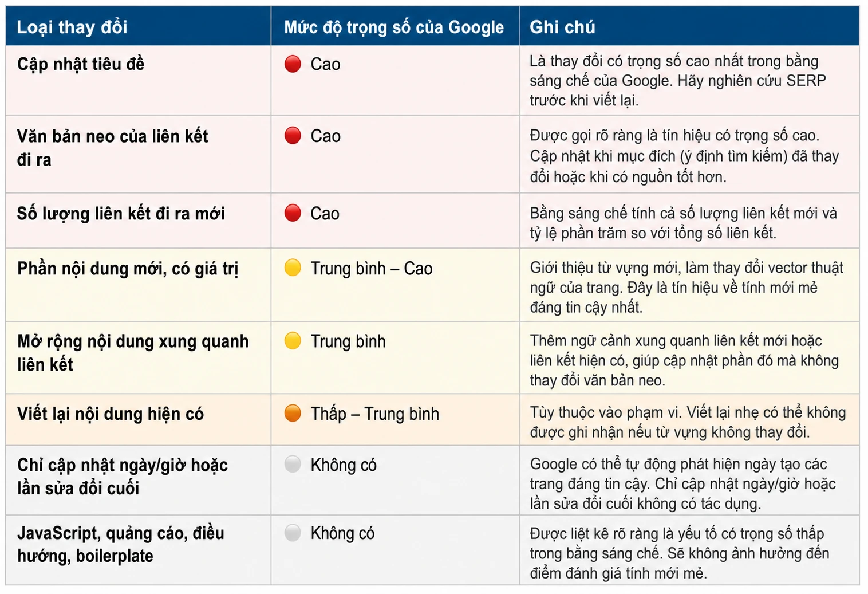Viewport: 868px width, 594px height.
Task: Click note about vector thuật ngữ của trang
Action: coord(686,288)
